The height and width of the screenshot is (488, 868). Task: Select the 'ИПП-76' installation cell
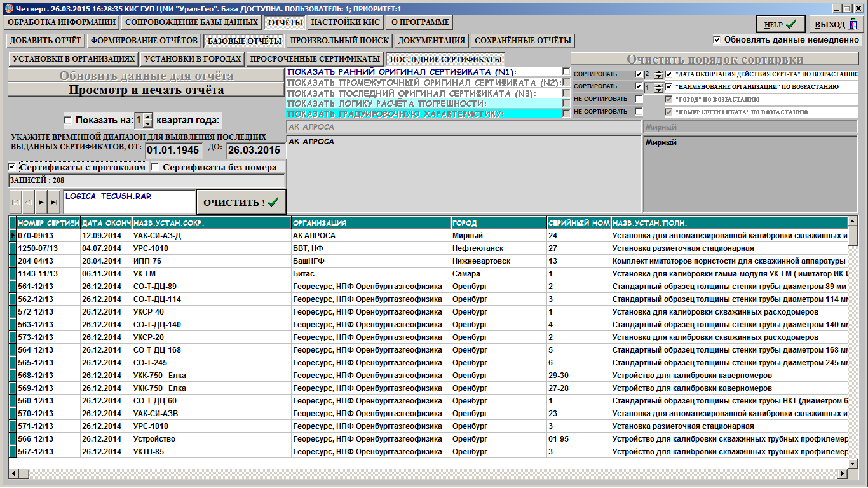coord(212,261)
